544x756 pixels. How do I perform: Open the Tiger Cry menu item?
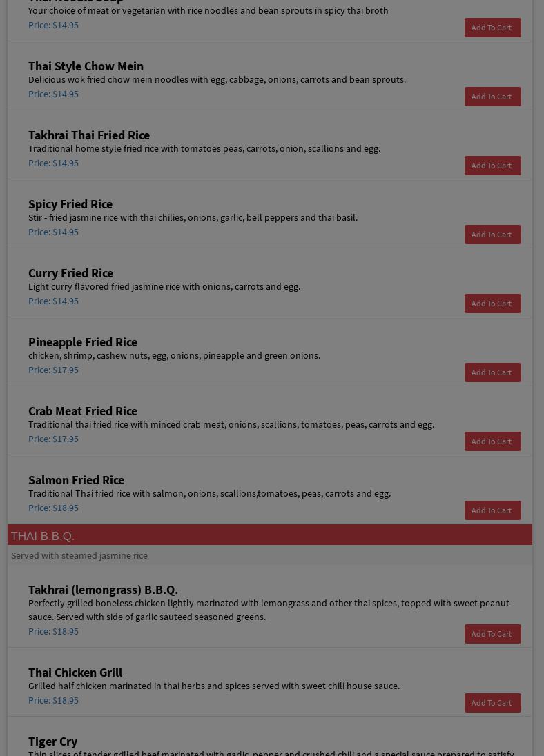click(53, 742)
